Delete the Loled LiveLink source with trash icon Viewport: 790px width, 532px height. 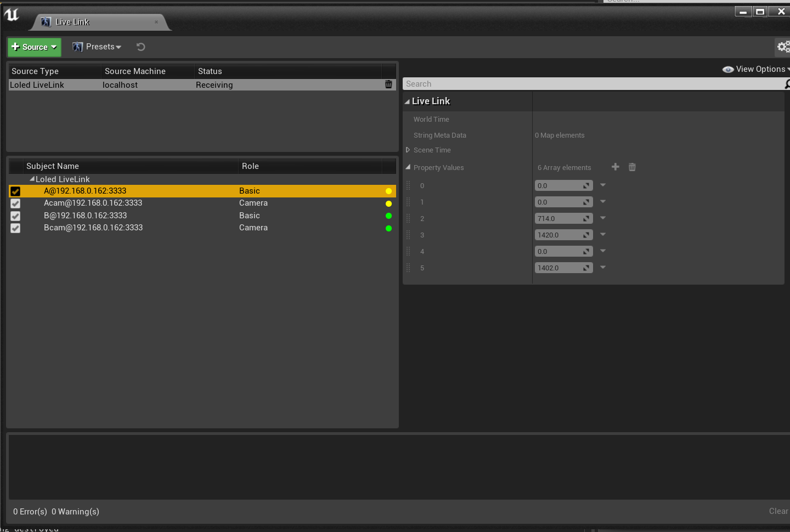[x=388, y=84]
